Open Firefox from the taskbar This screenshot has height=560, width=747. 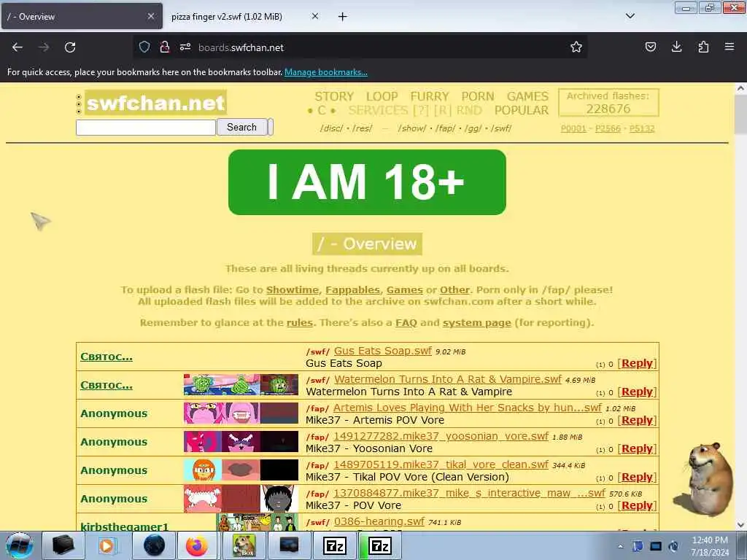(x=197, y=545)
